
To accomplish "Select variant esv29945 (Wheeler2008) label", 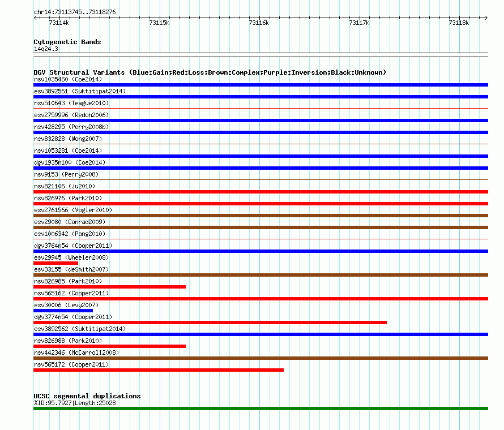I will (x=71, y=257).
